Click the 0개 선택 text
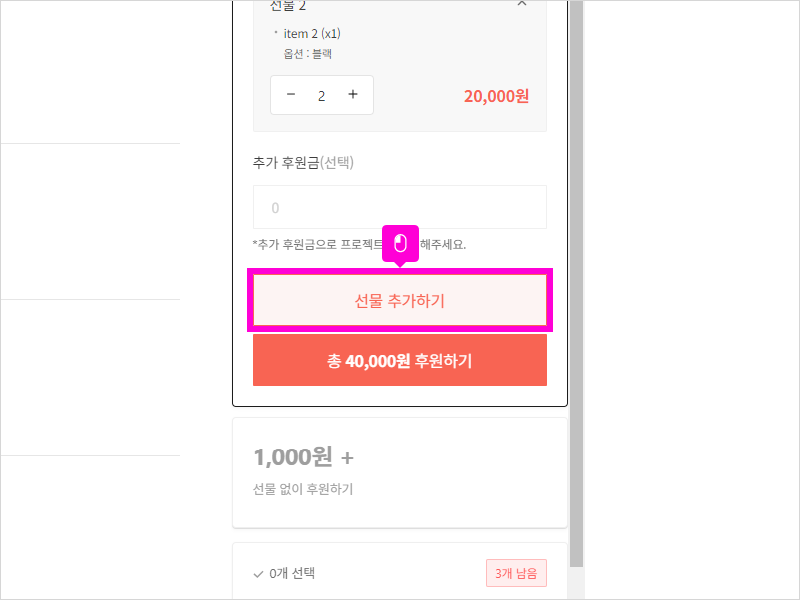 [292, 574]
